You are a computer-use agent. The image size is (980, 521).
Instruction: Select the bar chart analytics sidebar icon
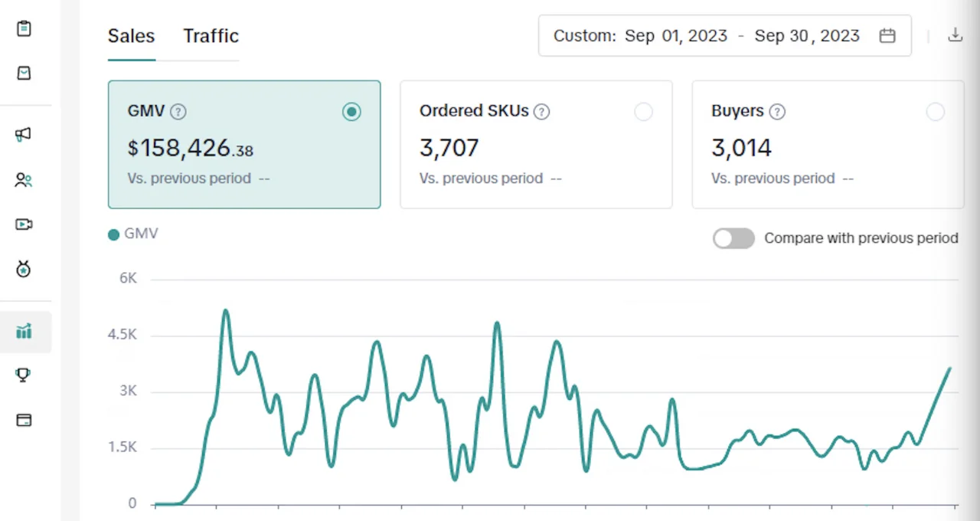click(x=24, y=332)
